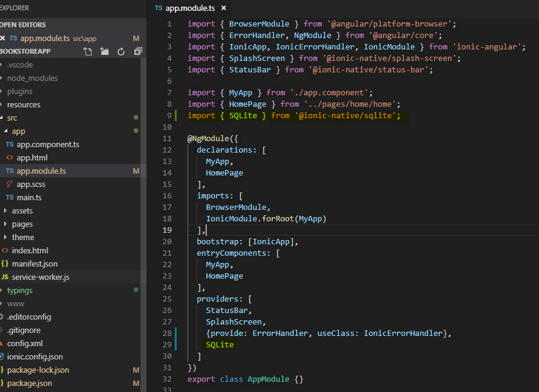Viewport: 539px width, 392px height.
Task: Click the New File icon in explorer
Action: (88, 52)
